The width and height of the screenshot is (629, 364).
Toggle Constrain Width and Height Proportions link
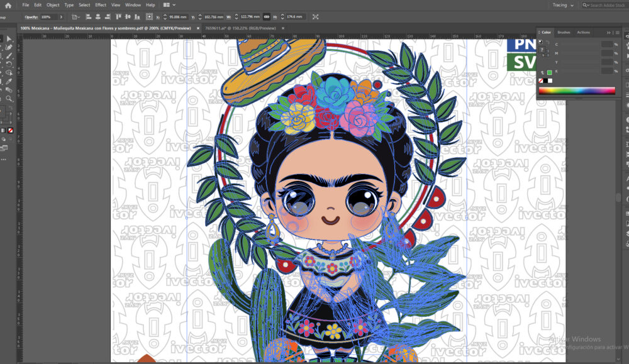266,17
